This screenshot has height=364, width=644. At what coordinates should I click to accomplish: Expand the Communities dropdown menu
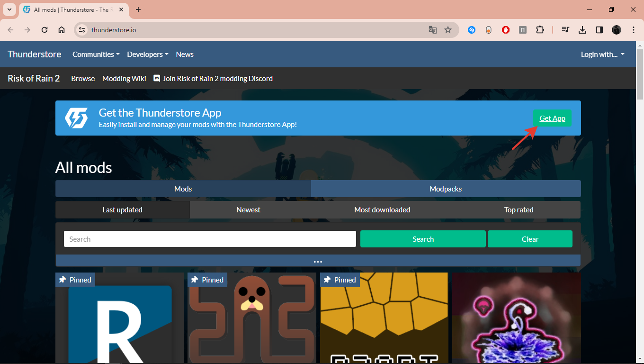[x=96, y=54]
